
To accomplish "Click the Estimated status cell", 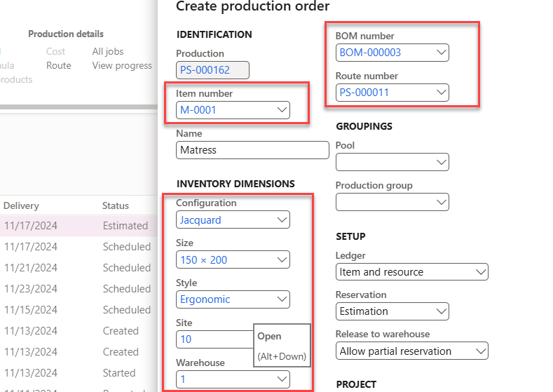I will pos(125,226).
